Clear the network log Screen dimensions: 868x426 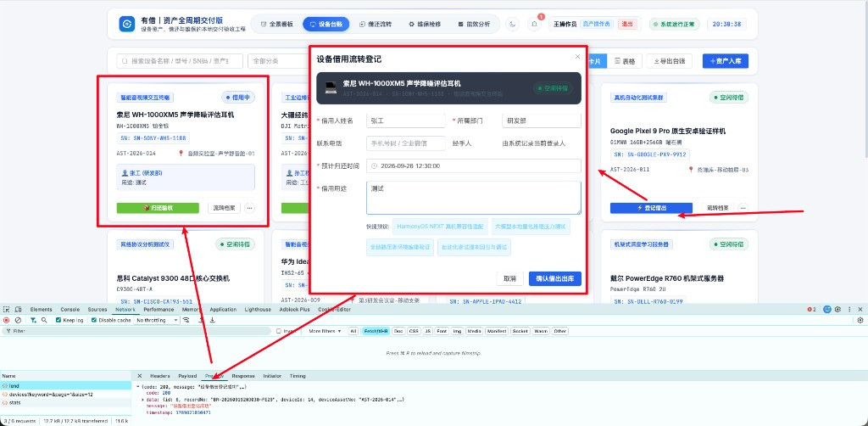click(18, 320)
